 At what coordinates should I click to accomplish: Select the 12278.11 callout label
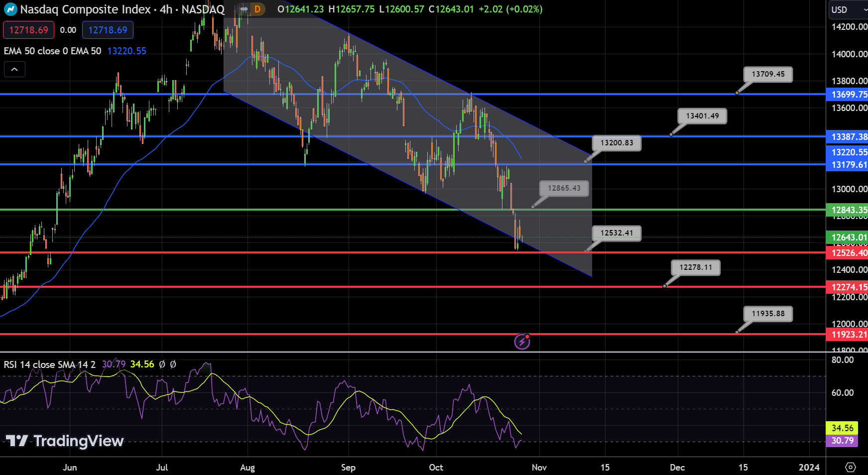coord(696,267)
